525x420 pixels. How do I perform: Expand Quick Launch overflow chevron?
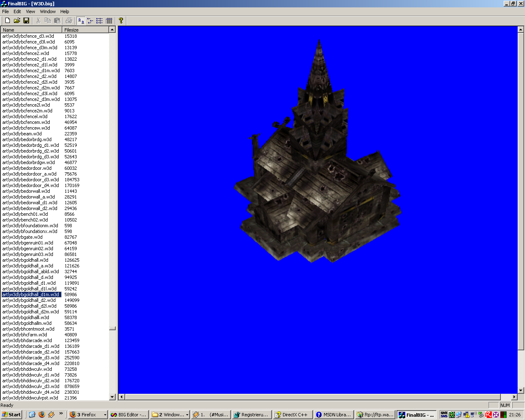coord(61,413)
